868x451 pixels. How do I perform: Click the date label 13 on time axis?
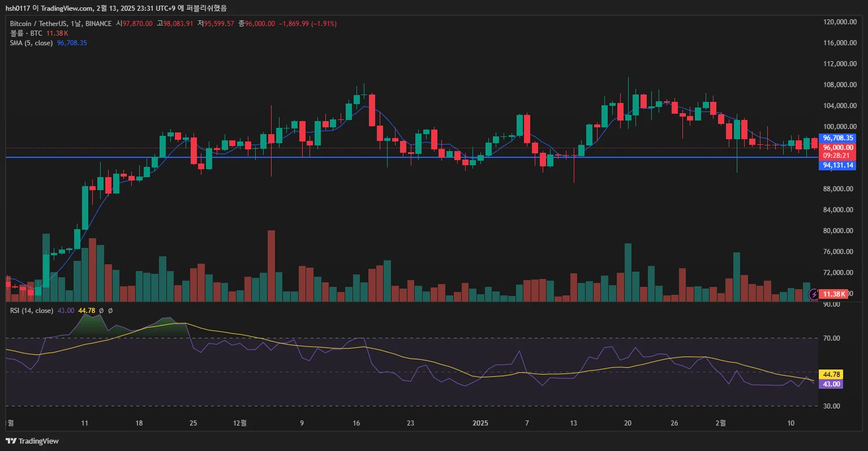574,423
